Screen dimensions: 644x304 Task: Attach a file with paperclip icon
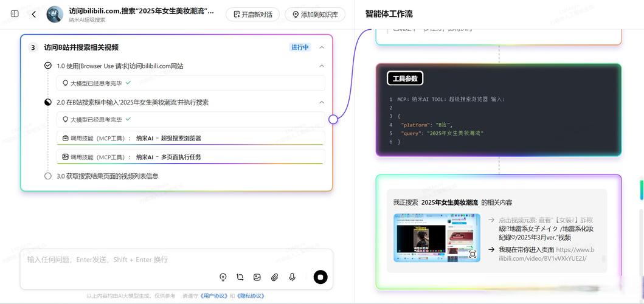[x=275, y=277]
